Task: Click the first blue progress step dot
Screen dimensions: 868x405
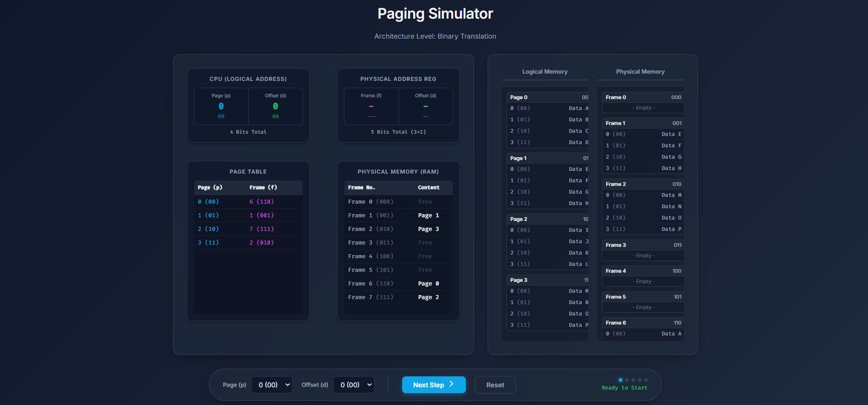Action: click(620, 380)
